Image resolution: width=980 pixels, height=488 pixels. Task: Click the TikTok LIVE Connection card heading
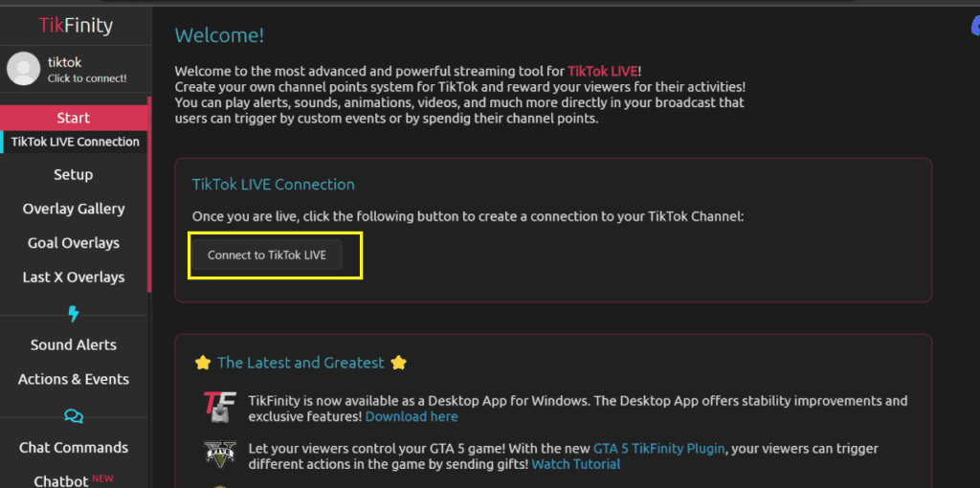pyautogui.click(x=273, y=185)
